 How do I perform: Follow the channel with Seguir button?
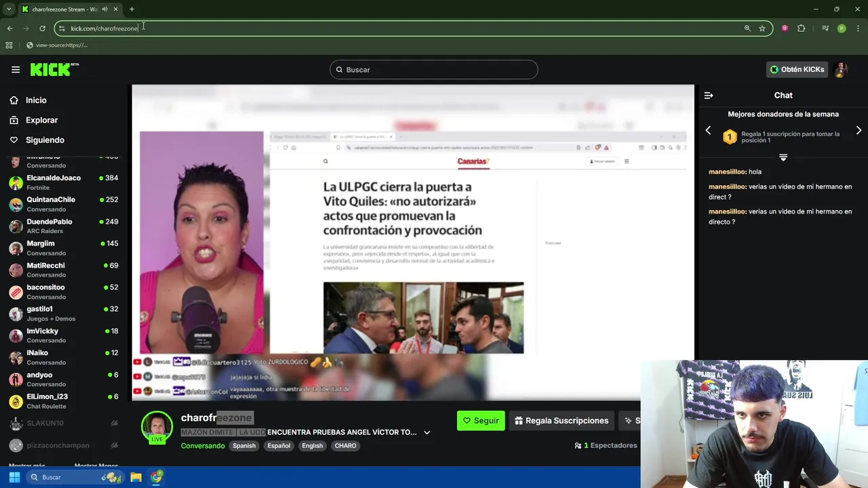(481, 421)
